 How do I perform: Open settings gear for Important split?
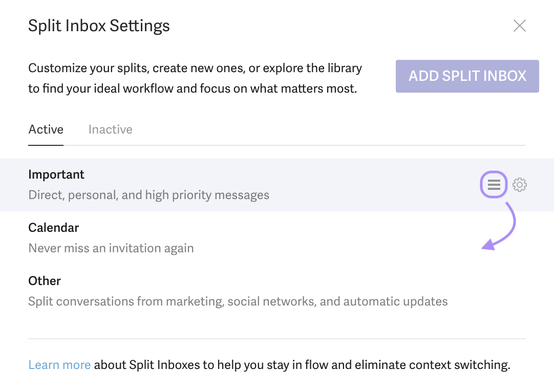click(520, 185)
